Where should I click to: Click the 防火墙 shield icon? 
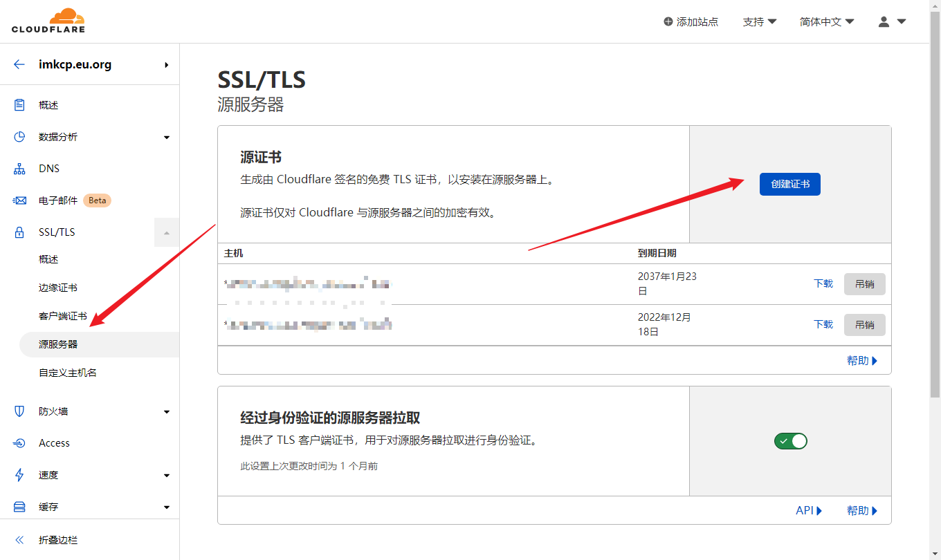point(19,411)
